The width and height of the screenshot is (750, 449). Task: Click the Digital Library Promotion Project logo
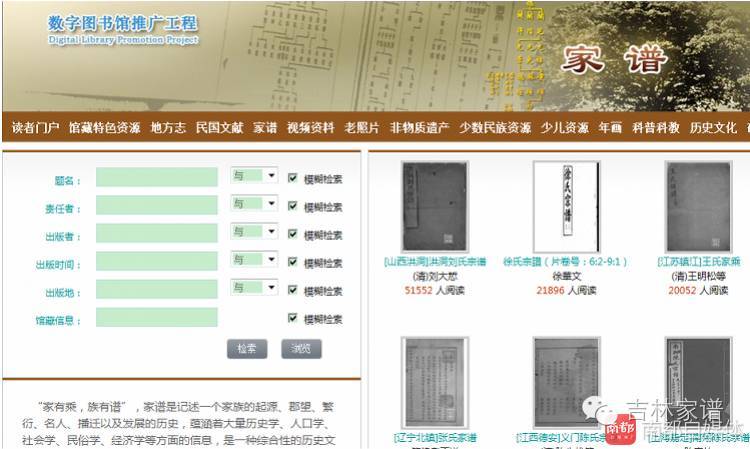pos(123,30)
